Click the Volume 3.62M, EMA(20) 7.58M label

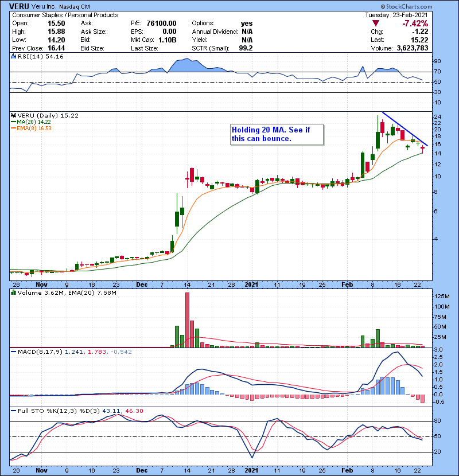pos(67,292)
